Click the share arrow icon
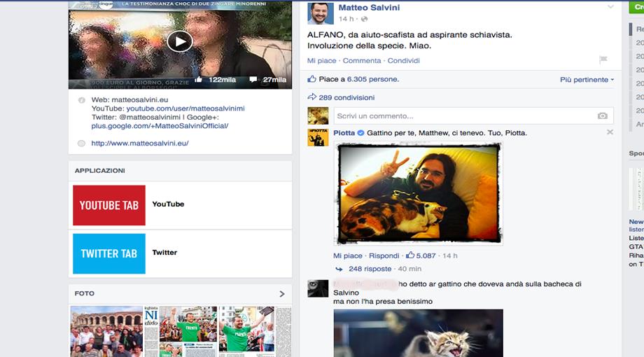Viewport: 644px width, 357px height. click(311, 97)
